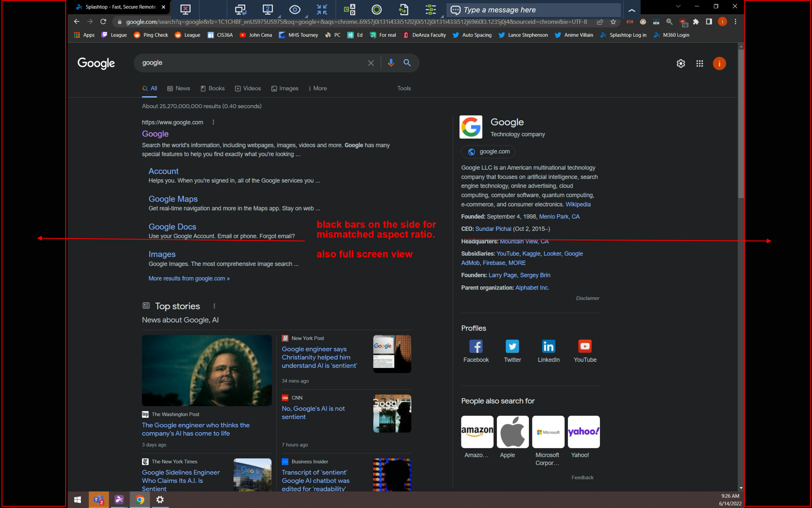Switch to the Books tab
The height and width of the screenshot is (508, 812).
(x=212, y=88)
